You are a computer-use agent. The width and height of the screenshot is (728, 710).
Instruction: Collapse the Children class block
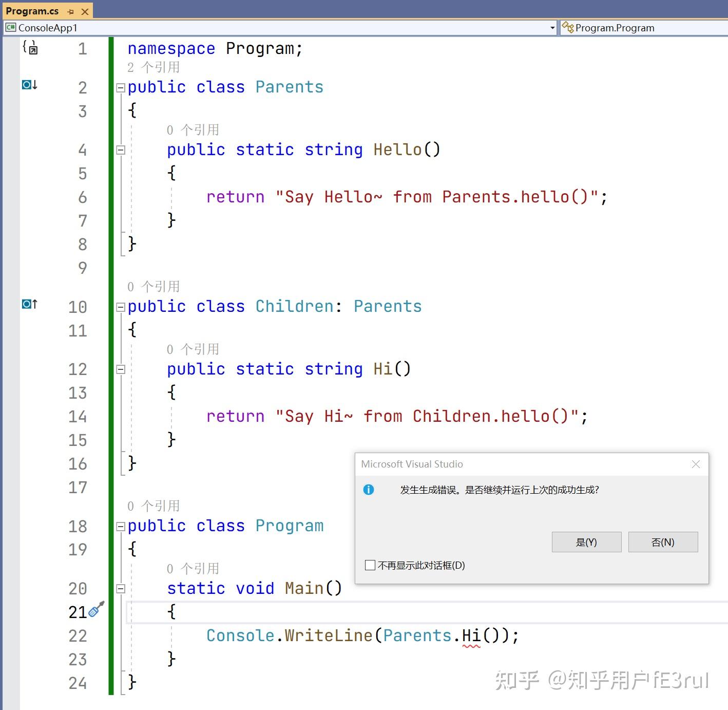[x=121, y=307]
